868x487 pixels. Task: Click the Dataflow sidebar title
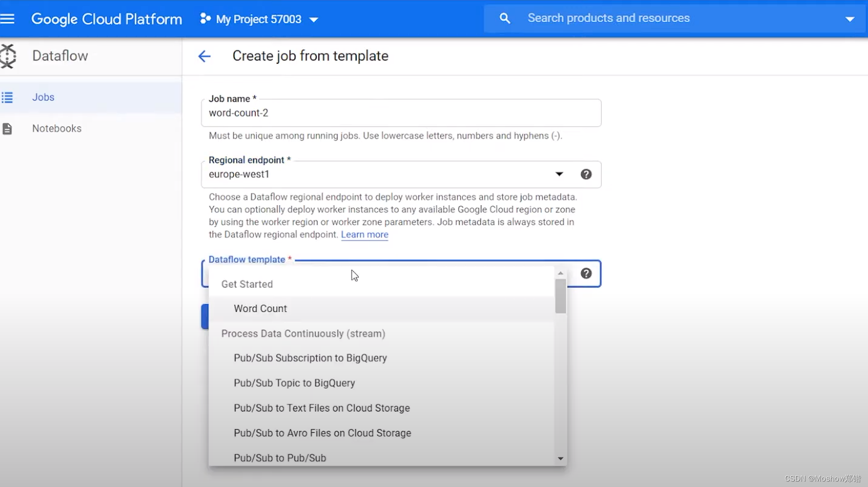(x=60, y=56)
